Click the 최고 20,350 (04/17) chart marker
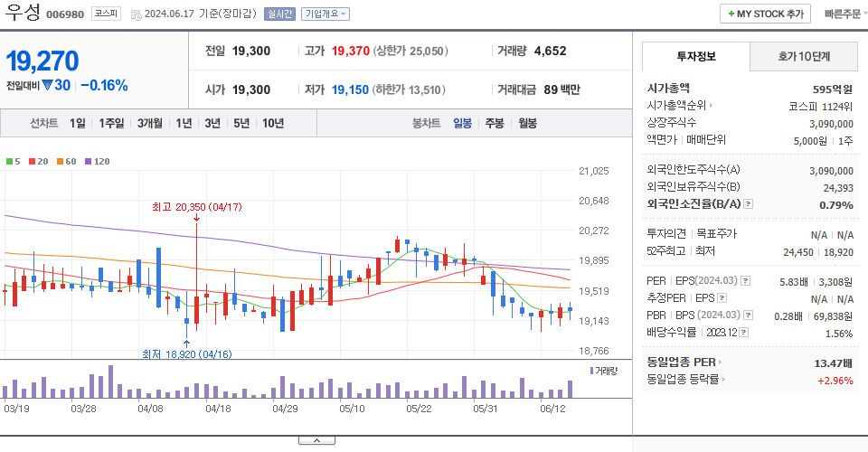The width and height of the screenshot is (868, 452). [x=196, y=207]
